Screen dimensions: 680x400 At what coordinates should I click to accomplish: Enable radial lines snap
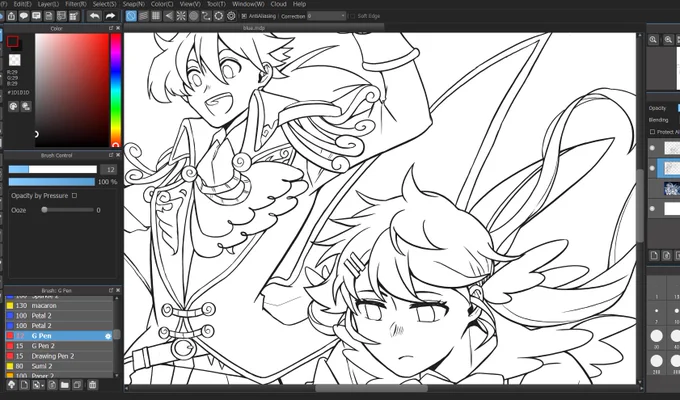pos(181,16)
